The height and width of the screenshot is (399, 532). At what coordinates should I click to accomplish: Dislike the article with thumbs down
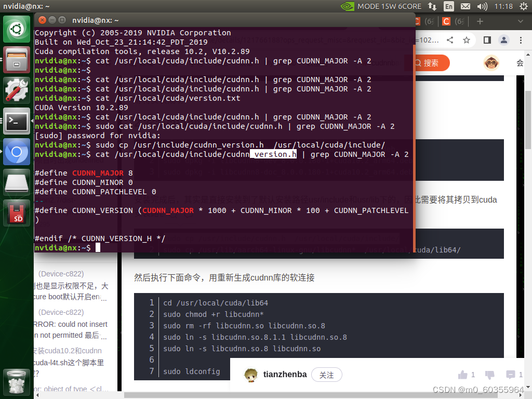pyautogui.click(x=489, y=375)
